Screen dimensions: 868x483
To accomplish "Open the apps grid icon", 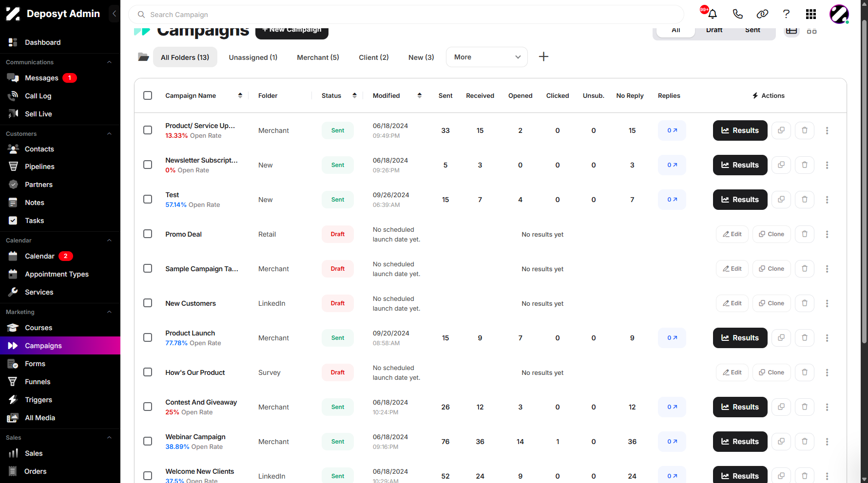I will [811, 14].
